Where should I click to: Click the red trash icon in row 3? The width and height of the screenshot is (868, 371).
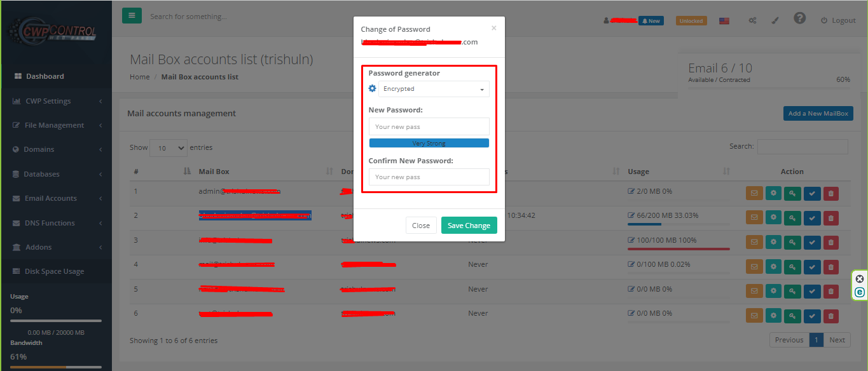(x=830, y=243)
